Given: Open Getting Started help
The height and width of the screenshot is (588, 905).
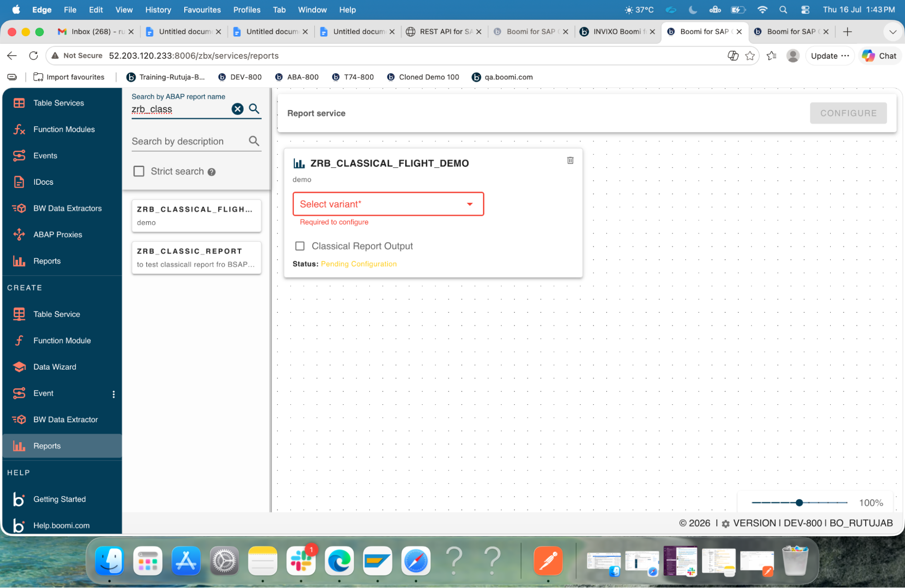Looking at the screenshot, I should click(x=59, y=499).
